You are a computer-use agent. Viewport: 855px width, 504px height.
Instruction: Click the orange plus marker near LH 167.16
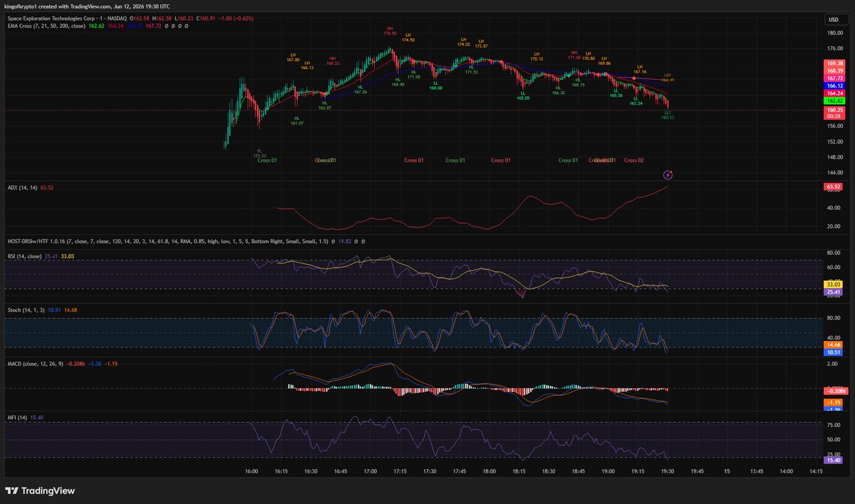click(633, 78)
